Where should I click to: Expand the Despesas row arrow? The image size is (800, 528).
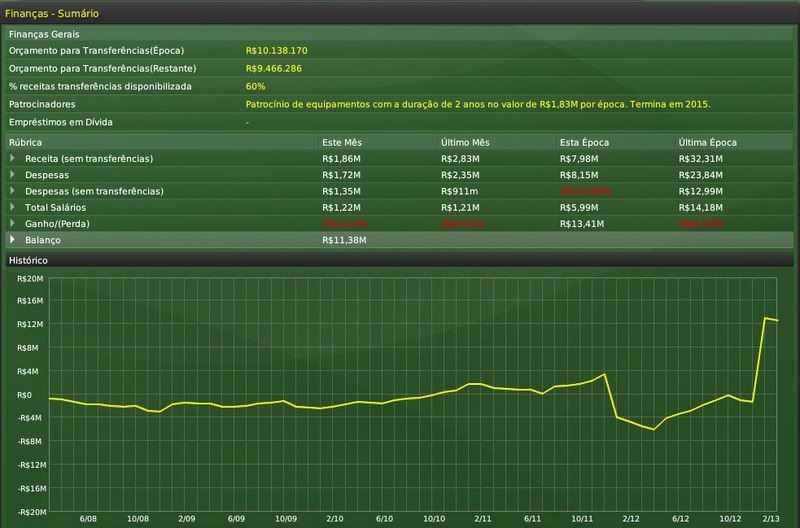click(x=13, y=174)
